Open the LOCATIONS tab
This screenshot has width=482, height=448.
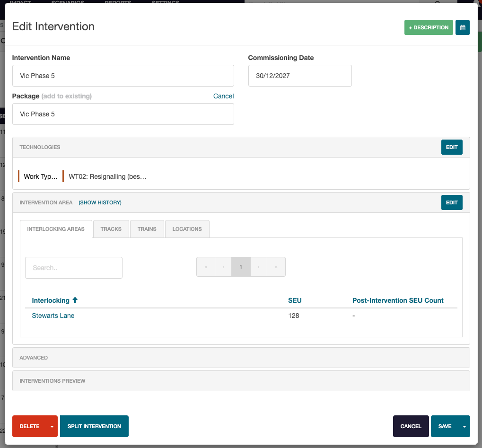pyautogui.click(x=187, y=228)
